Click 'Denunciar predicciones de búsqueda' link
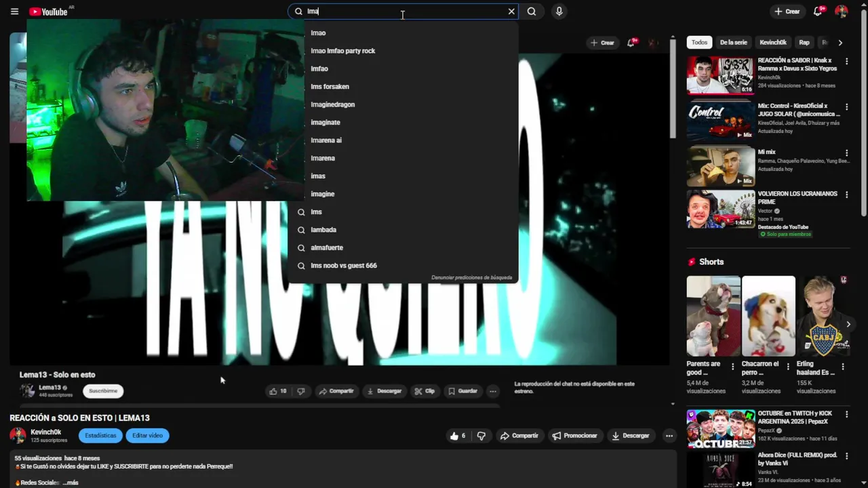The width and height of the screenshot is (868, 488). 471,278
